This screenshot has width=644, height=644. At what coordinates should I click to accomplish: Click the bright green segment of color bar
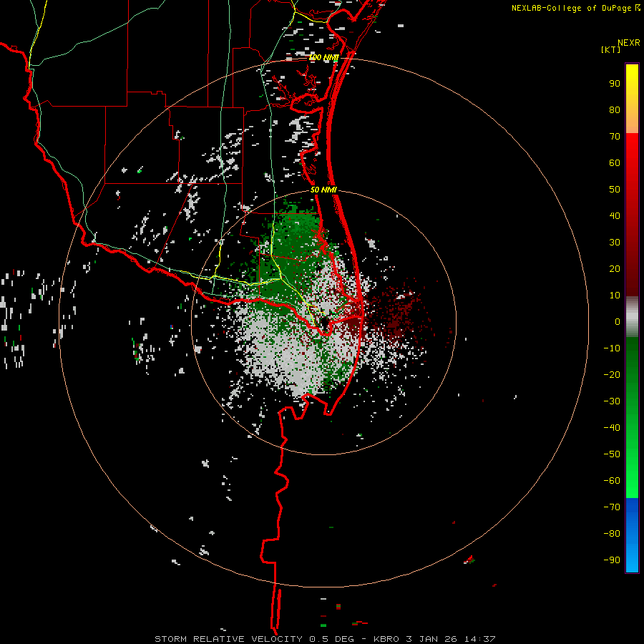click(x=632, y=417)
